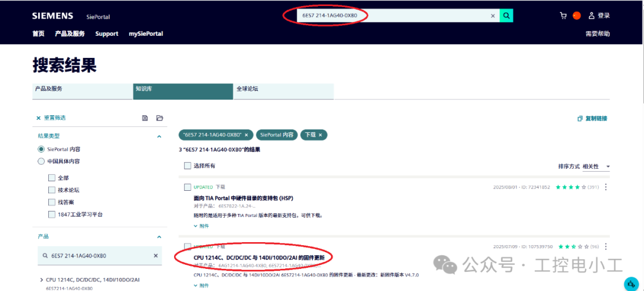Select SiePortal 内容 radio button
The image size is (644, 291).
point(41,149)
